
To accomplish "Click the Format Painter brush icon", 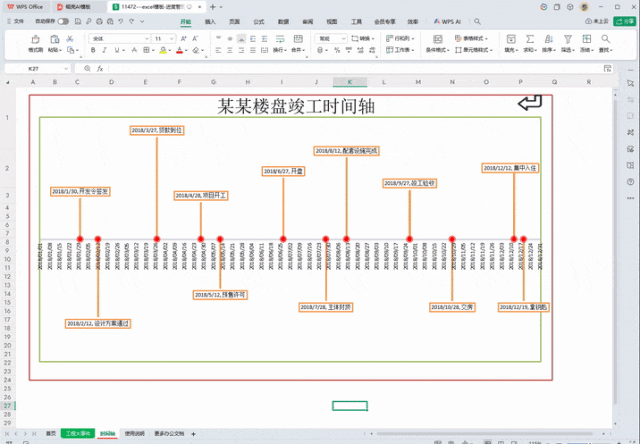I will pyautogui.click(x=36, y=39).
